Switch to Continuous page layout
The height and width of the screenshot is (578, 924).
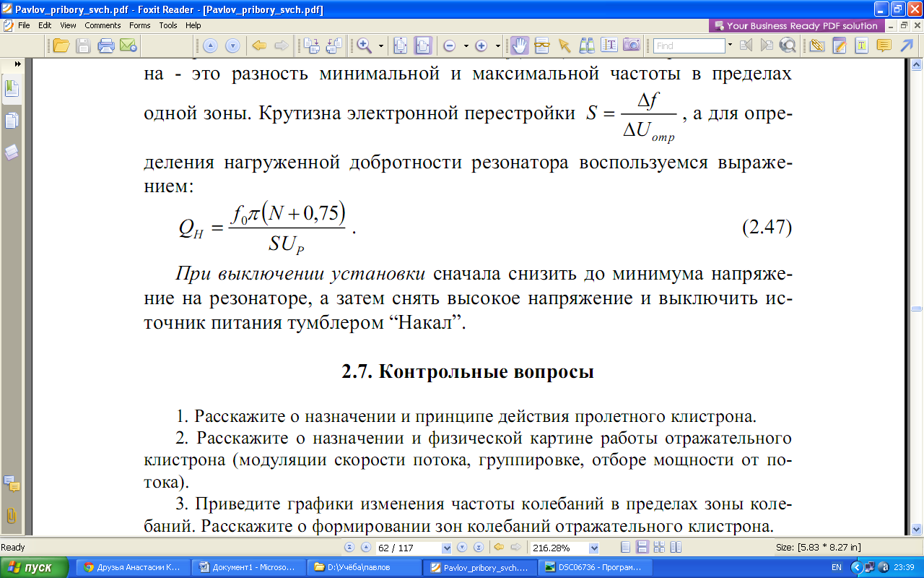(641, 548)
